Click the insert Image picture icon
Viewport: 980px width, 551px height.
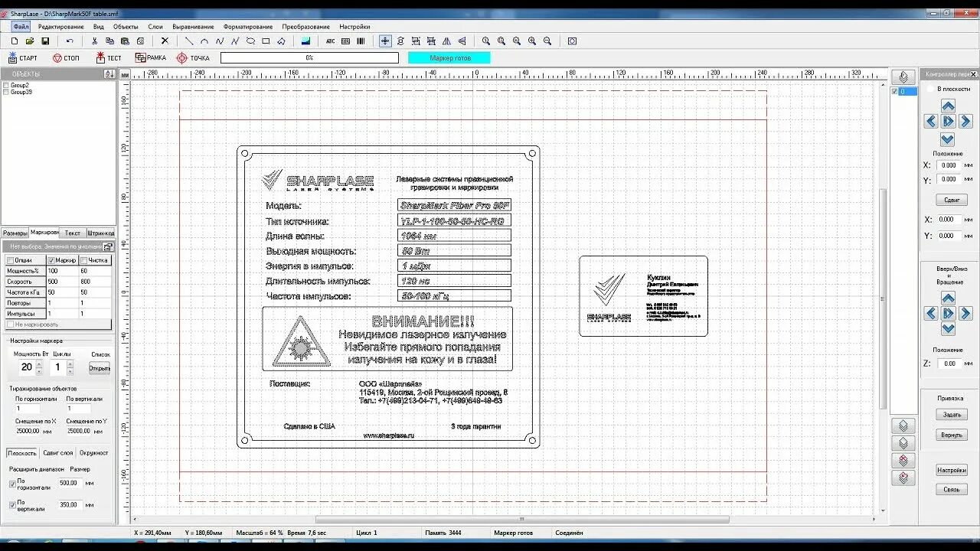click(305, 41)
